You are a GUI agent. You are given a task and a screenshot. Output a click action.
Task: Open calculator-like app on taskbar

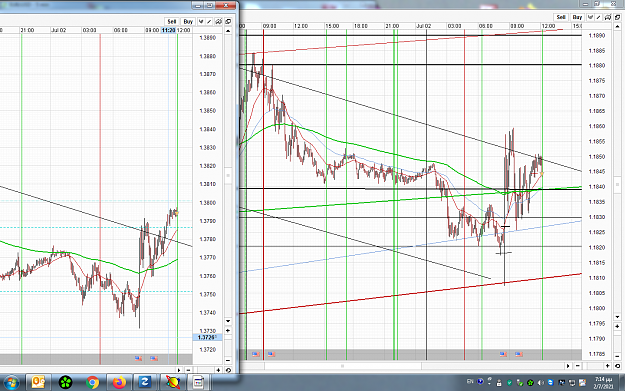[x=198, y=383]
